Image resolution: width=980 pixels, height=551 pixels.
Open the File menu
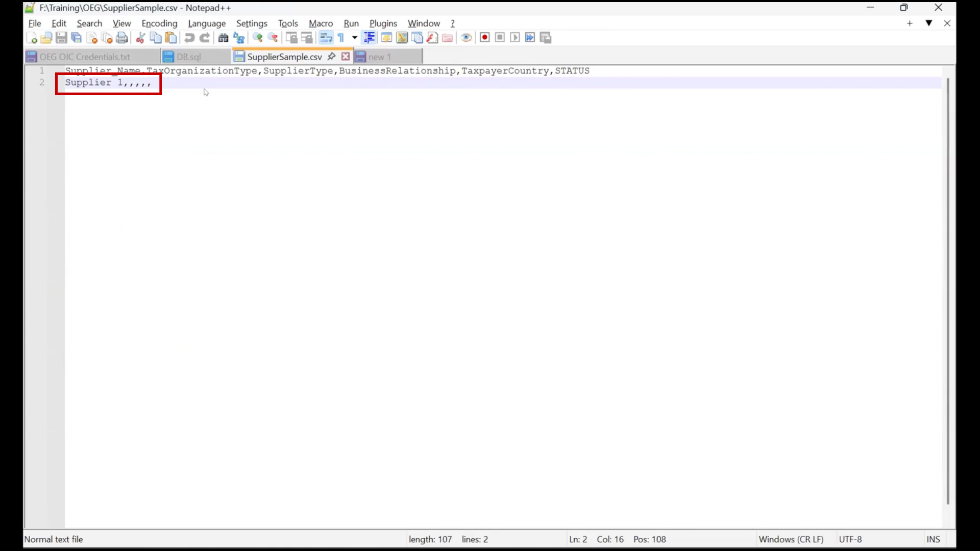click(35, 23)
